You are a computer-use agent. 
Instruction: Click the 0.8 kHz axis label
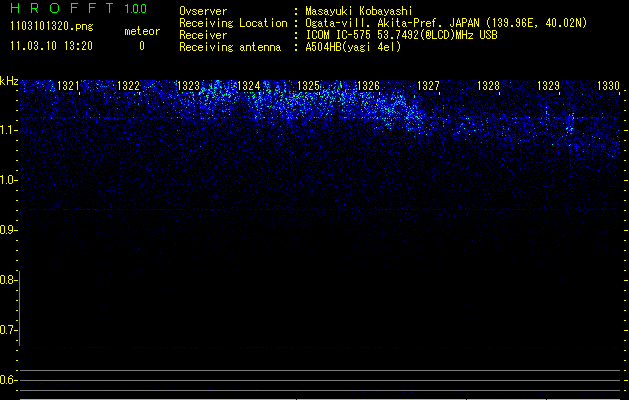point(8,280)
